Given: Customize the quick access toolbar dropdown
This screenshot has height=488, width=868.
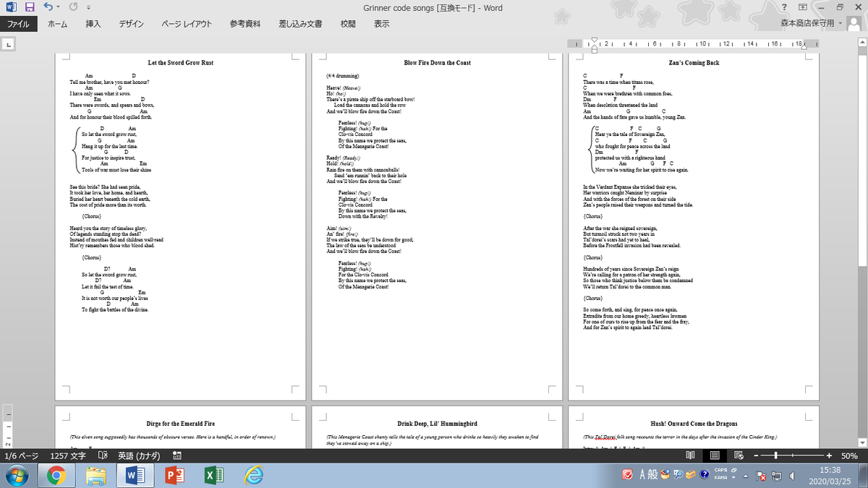Looking at the screenshot, I should (88, 9).
